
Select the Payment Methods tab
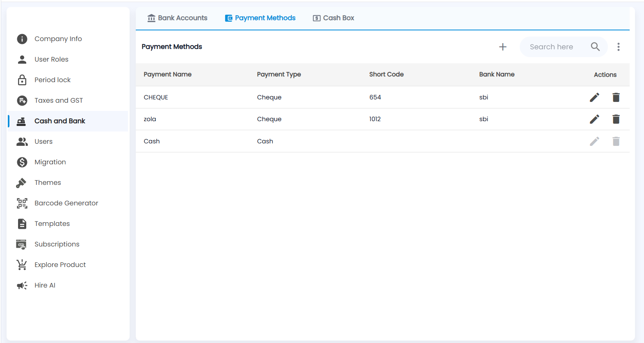[x=260, y=18]
